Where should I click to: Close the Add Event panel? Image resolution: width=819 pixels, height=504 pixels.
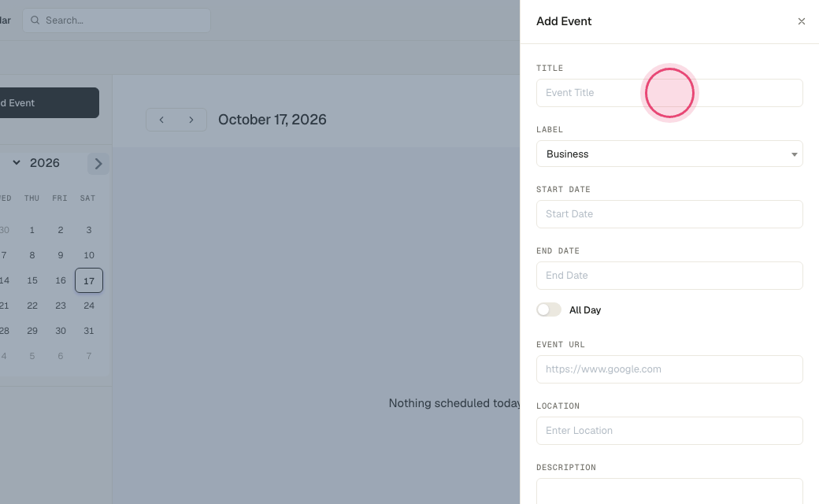pyautogui.click(x=801, y=21)
